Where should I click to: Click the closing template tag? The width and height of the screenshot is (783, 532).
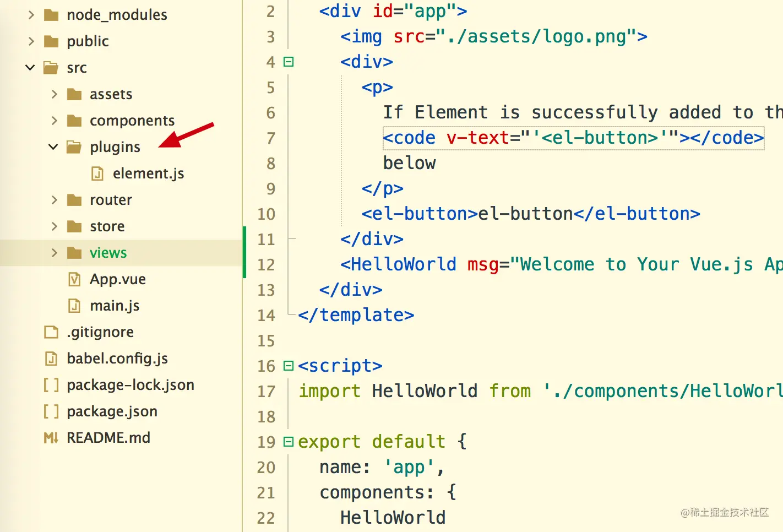coord(356,315)
